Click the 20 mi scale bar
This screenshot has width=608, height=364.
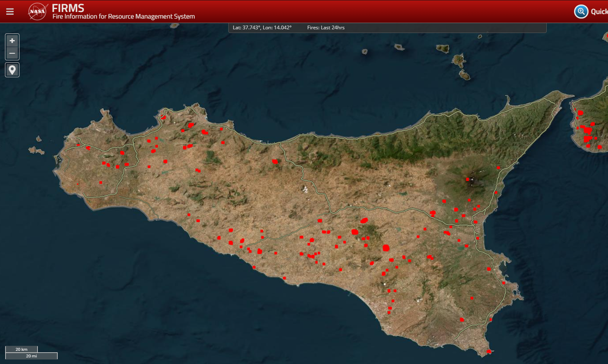click(x=31, y=355)
